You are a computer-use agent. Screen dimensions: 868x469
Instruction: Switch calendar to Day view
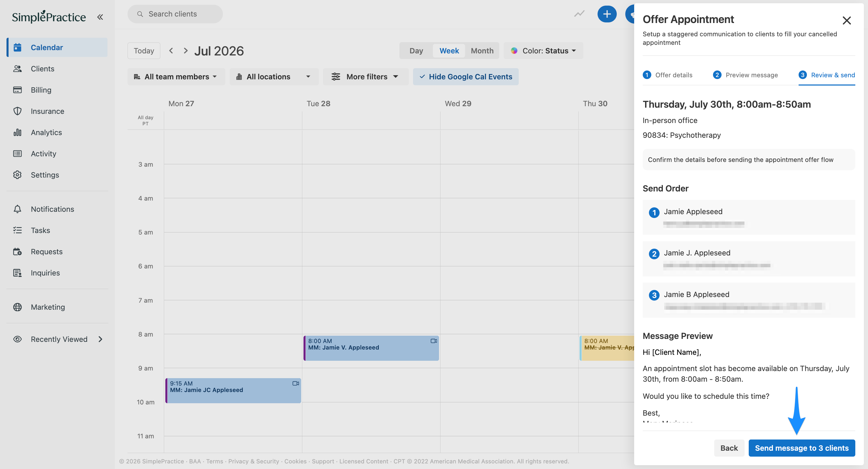click(416, 50)
